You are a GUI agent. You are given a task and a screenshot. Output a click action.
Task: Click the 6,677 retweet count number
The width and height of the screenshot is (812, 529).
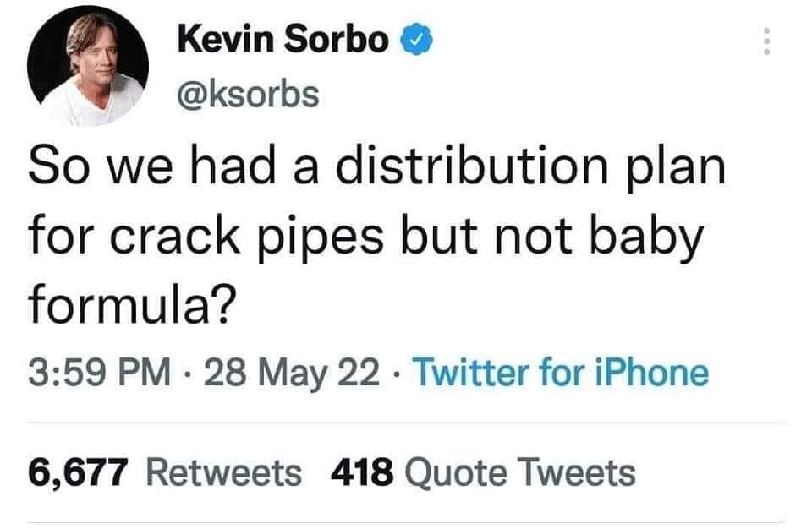[x=77, y=472]
